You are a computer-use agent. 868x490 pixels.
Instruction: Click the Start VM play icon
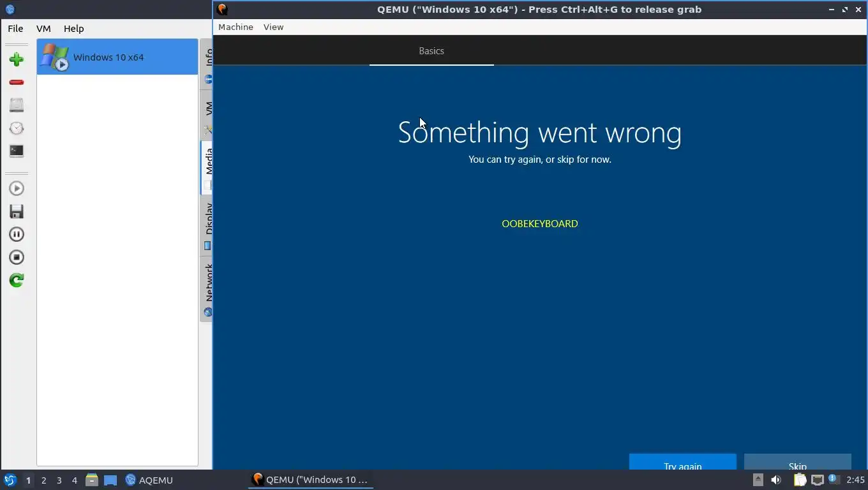pyautogui.click(x=17, y=188)
